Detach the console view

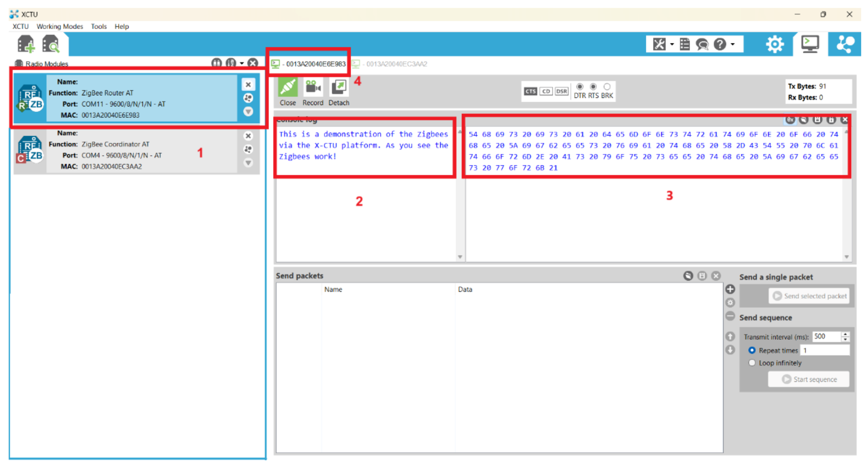coord(339,87)
